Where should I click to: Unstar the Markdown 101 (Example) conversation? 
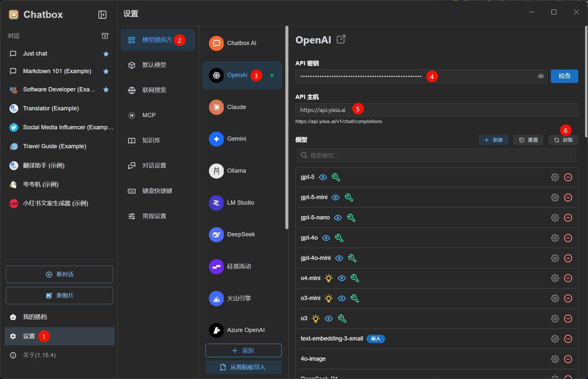106,71
